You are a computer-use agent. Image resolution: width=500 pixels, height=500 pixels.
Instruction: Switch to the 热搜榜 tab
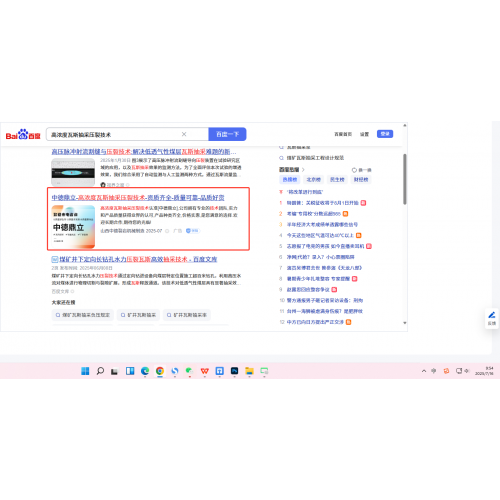tap(290, 180)
